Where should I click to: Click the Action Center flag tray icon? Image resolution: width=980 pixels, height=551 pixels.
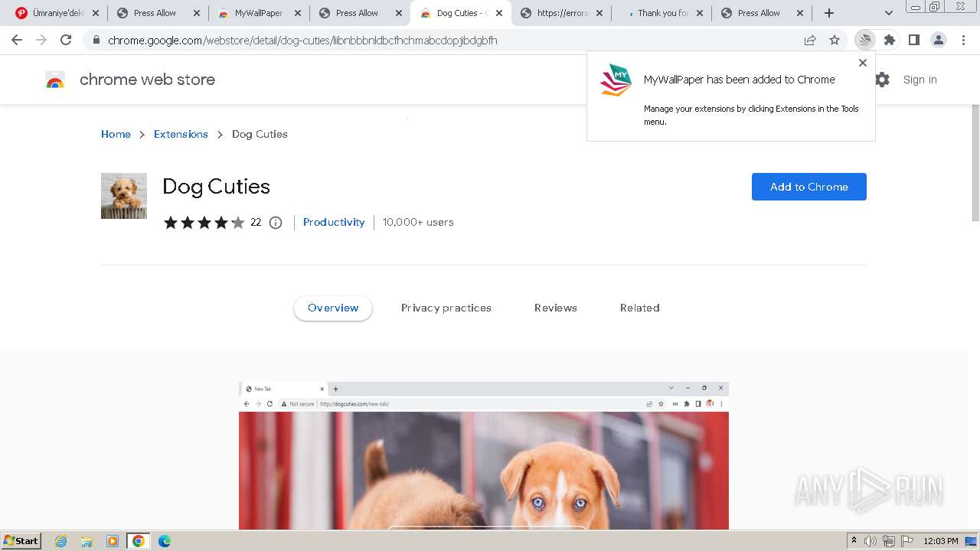(x=907, y=541)
